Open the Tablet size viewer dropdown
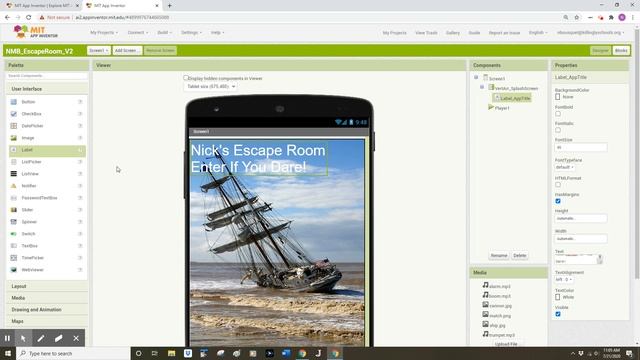The height and width of the screenshot is (360, 640). [x=211, y=87]
